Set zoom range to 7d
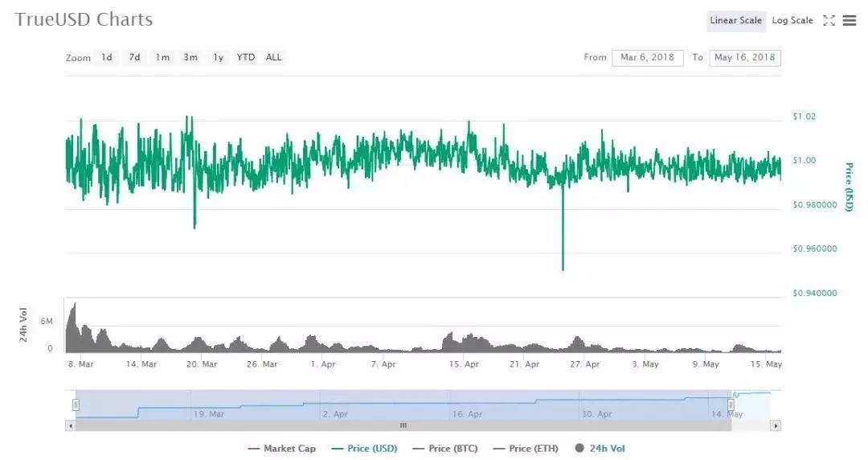 tap(135, 58)
